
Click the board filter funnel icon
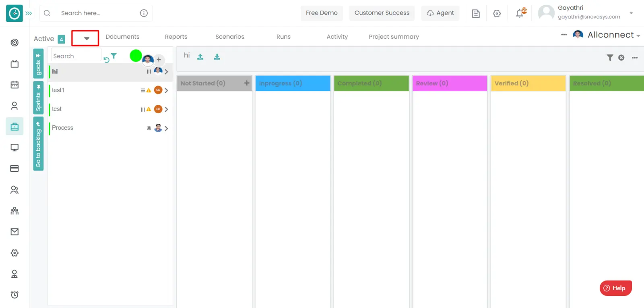610,58
